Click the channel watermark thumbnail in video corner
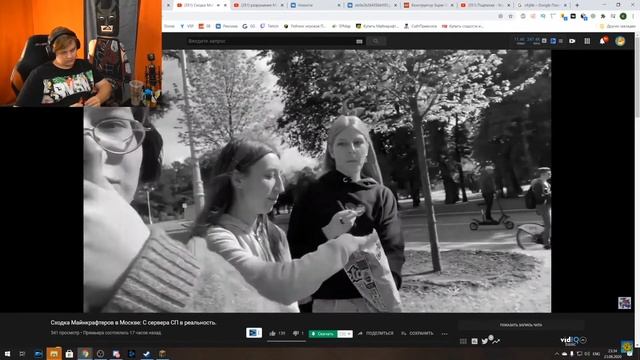The image size is (640, 360). 624,303
